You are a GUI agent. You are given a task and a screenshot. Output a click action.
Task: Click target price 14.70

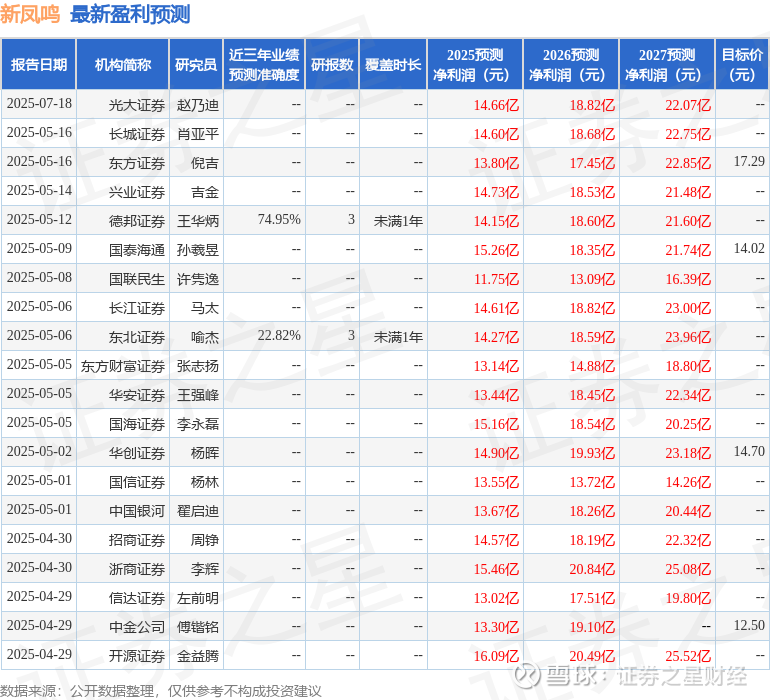point(749,451)
